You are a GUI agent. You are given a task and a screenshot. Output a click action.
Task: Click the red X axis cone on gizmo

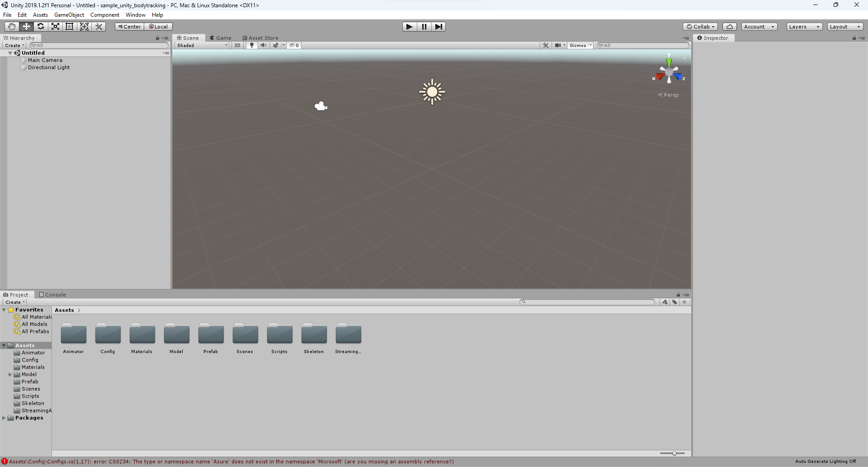(660, 76)
